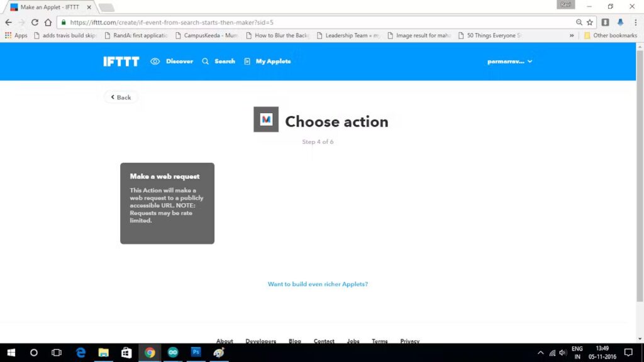
Task: Open adds travis build skip bookmark
Action: coord(65,35)
